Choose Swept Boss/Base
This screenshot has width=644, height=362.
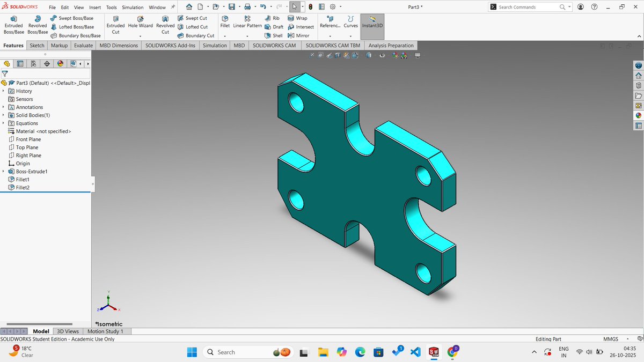pyautogui.click(x=71, y=18)
